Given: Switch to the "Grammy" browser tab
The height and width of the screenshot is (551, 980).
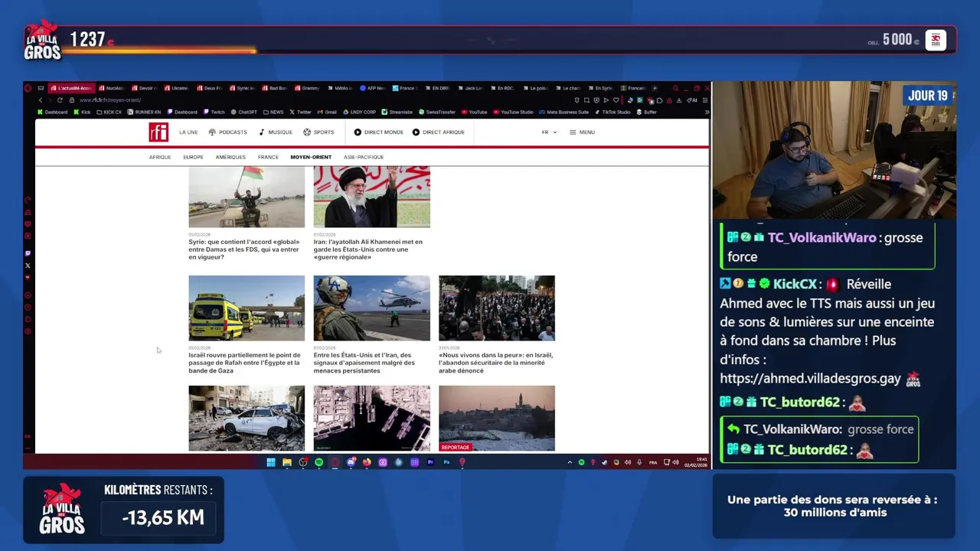Looking at the screenshot, I should click(307, 88).
